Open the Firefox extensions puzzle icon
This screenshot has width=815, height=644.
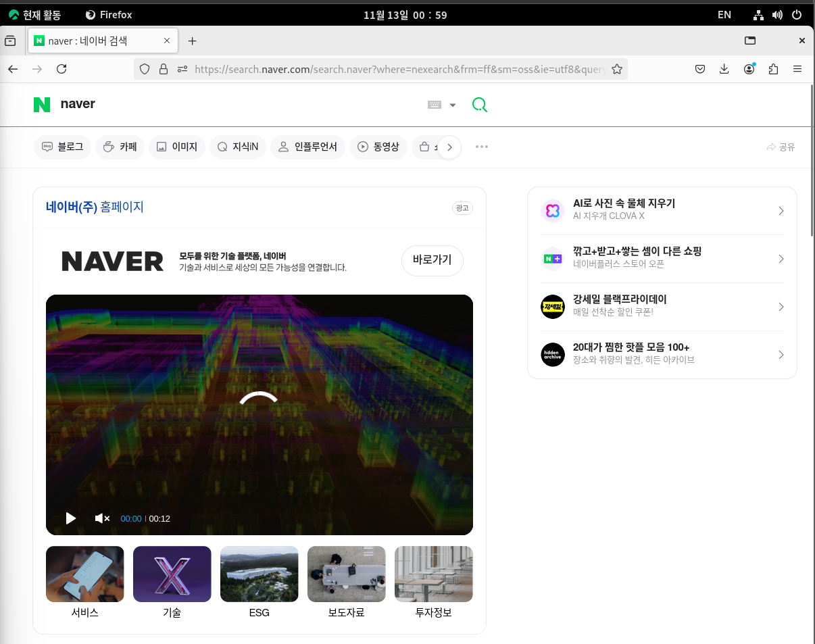pyautogui.click(x=774, y=69)
